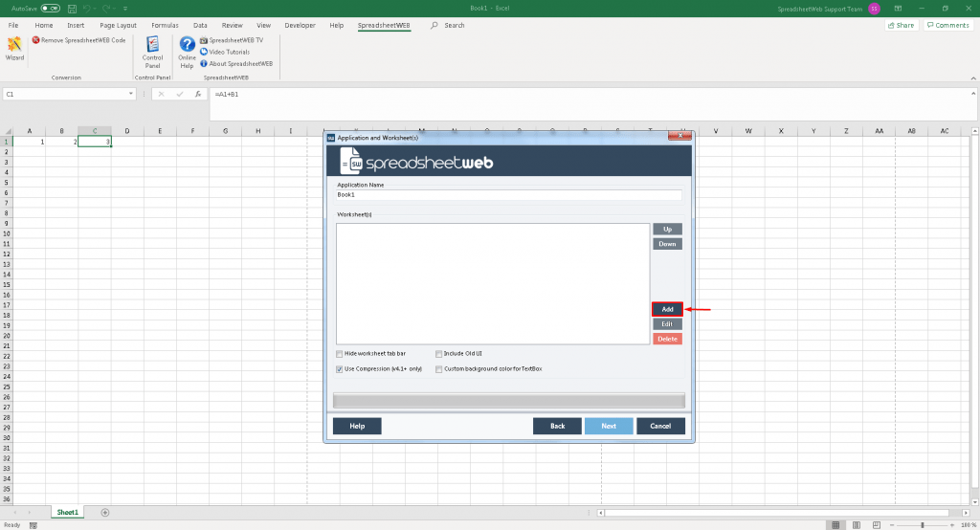Click inside the Worksheet(s) list box
Viewport: 980px width, 530px height.
coord(493,284)
